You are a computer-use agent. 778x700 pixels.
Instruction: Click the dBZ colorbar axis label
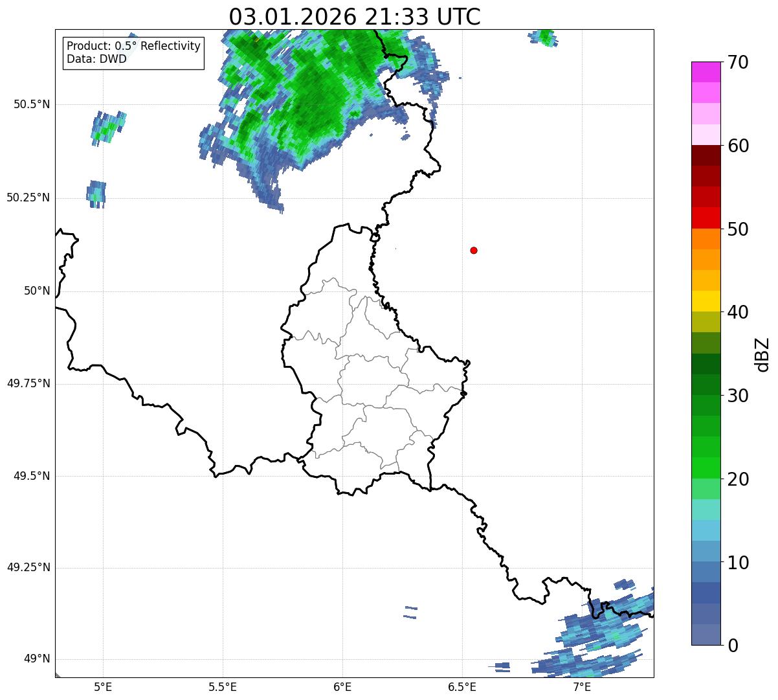point(762,354)
